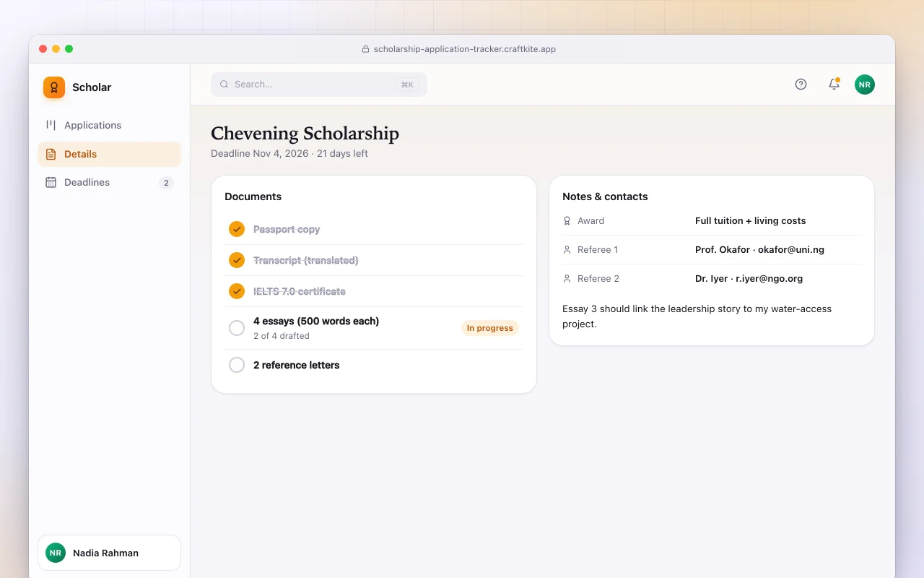Image resolution: width=924 pixels, height=578 pixels.
Task: Click the Details document icon in sidebar
Action: click(x=51, y=154)
